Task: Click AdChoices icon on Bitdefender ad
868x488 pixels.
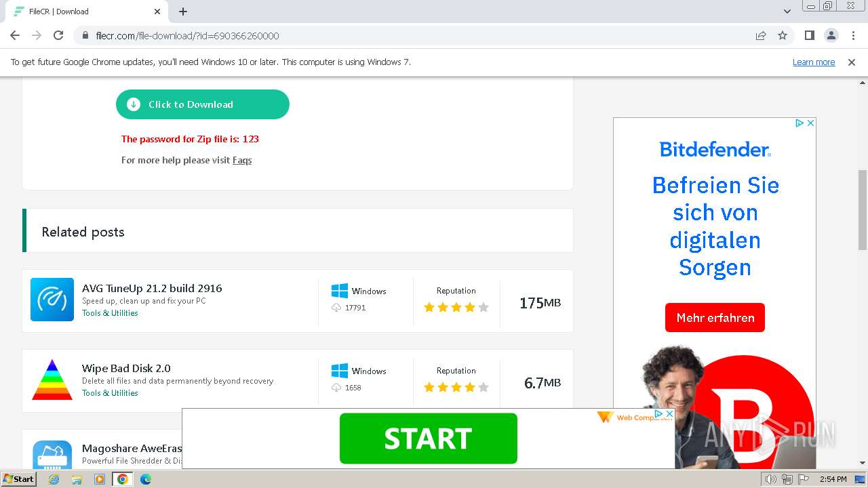Action: (800, 123)
